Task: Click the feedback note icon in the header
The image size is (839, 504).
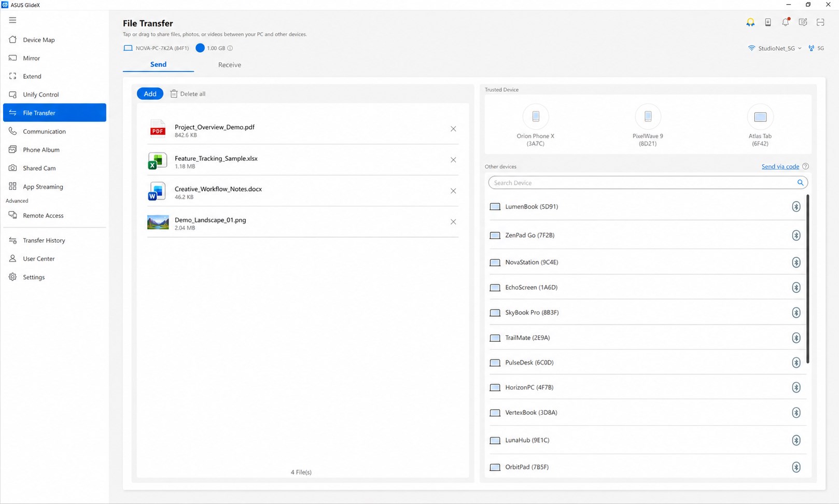Action: [x=803, y=22]
